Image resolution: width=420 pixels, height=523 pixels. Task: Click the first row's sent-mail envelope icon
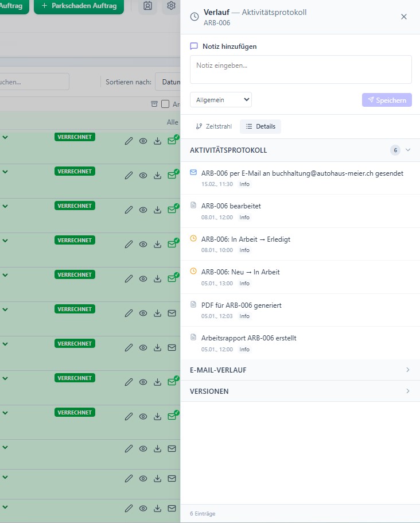pyautogui.click(x=173, y=141)
